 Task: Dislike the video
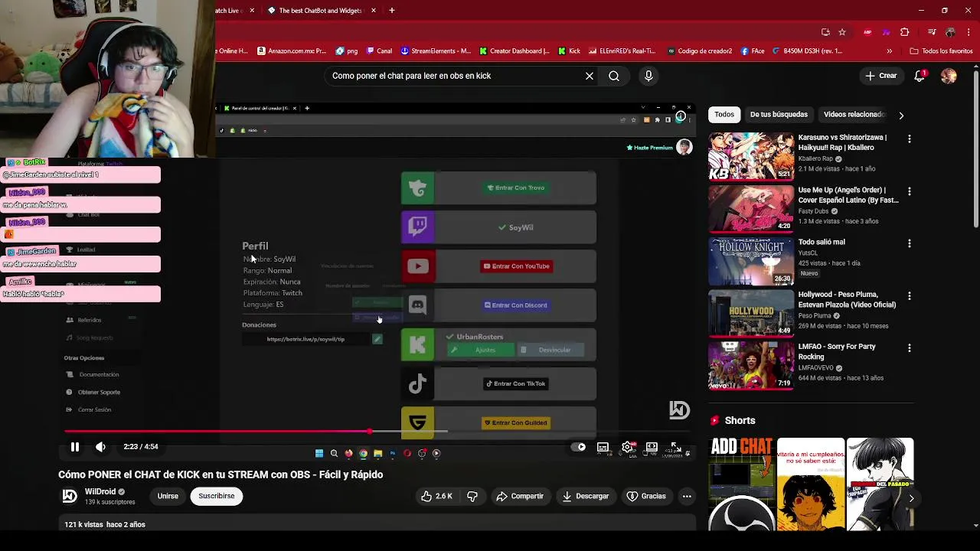click(x=472, y=496)
